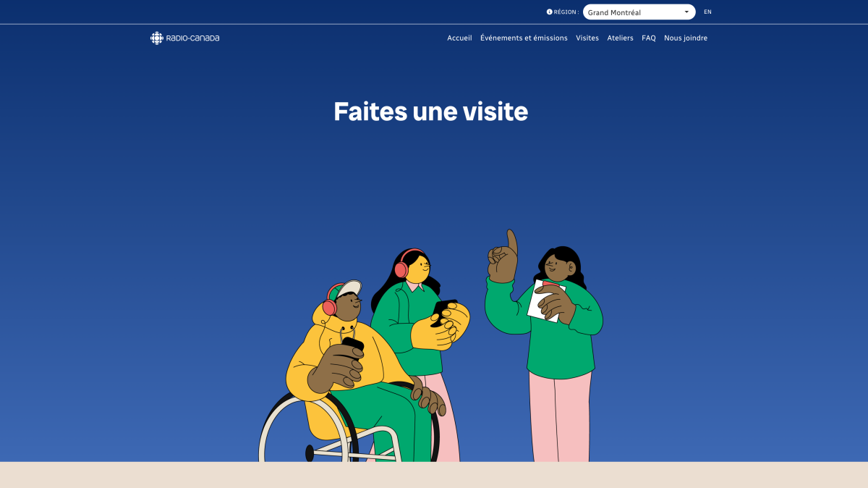Click the Radio-Canada gem logo icon
Screen dimensions: 868x488
click(157, 38)
